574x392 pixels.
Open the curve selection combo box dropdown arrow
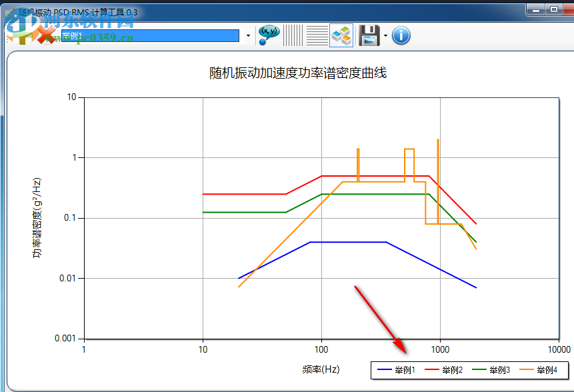coord(247,35)
